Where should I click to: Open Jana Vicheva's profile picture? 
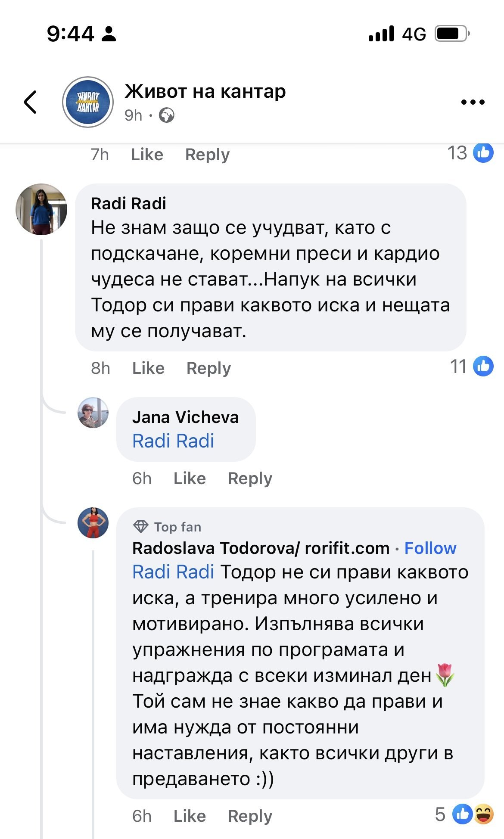click(x=93, y=413)
